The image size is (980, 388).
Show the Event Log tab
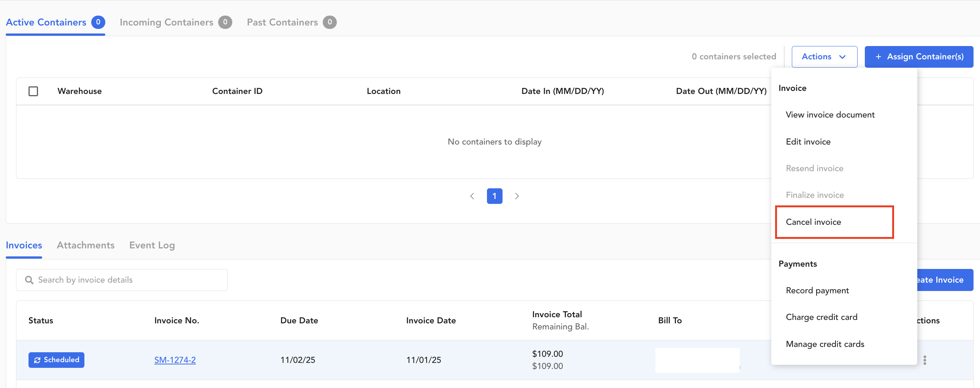[x=152, y=245]
